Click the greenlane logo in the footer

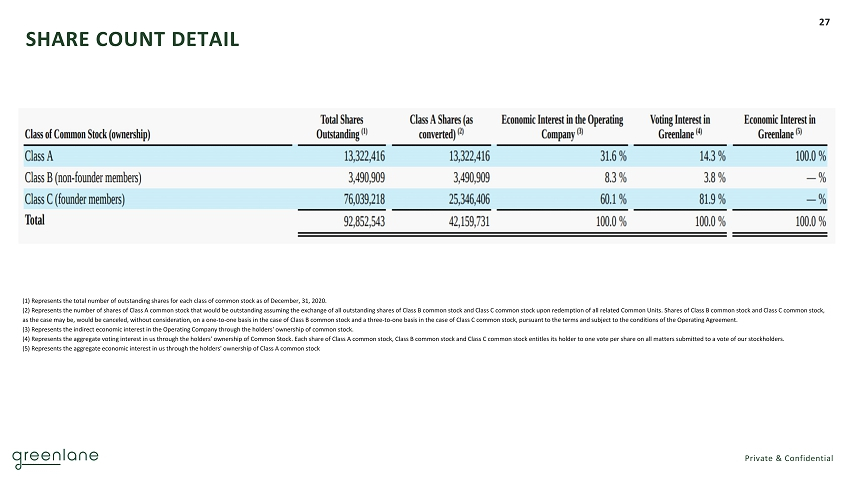tap(55, 457)
